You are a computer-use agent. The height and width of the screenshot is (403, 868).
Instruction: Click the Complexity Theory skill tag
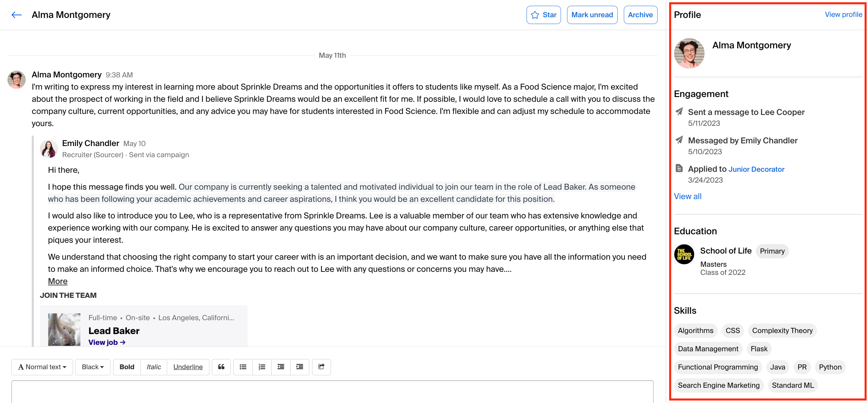[782, 331]
